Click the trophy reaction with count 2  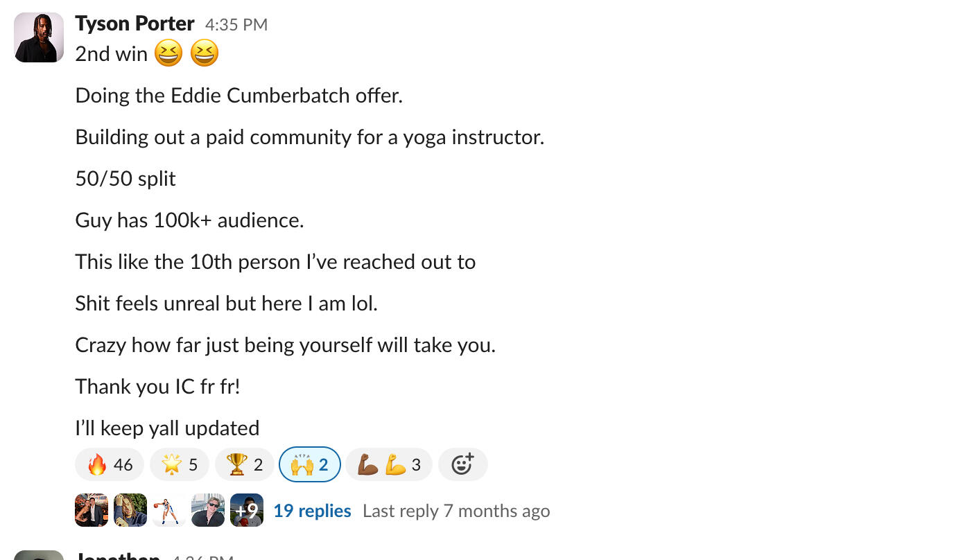(x=245, y=464)
